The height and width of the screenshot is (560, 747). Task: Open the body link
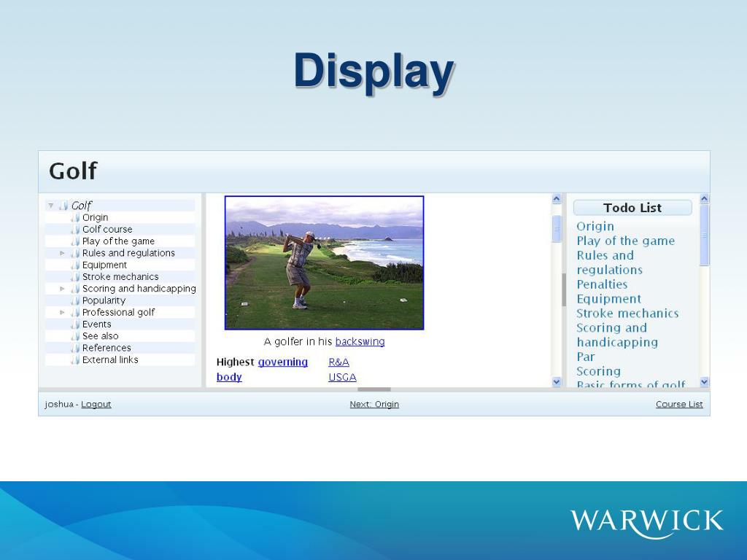tap(229, 377)
